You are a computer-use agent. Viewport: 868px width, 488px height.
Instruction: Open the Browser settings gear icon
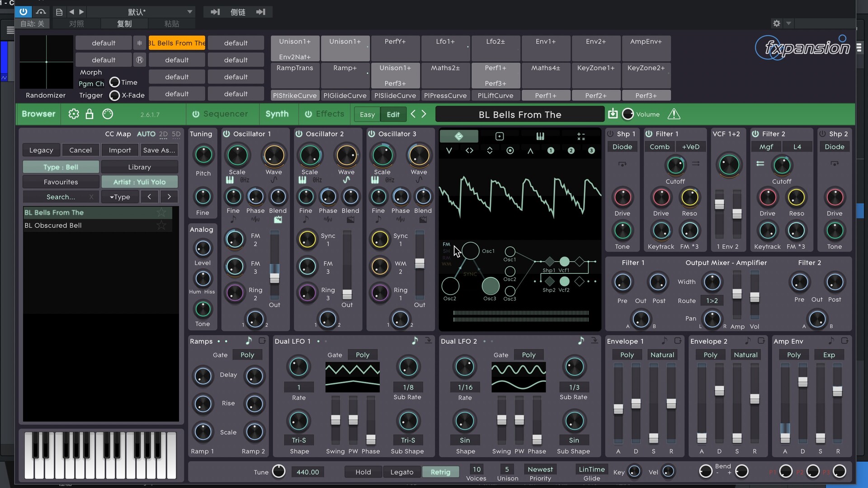click(74, 114)
